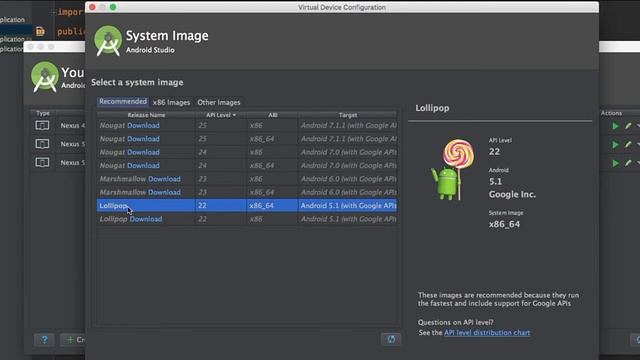Click the Target column header
The height and width of the screenshot is (360, 640).
(348, 115)
